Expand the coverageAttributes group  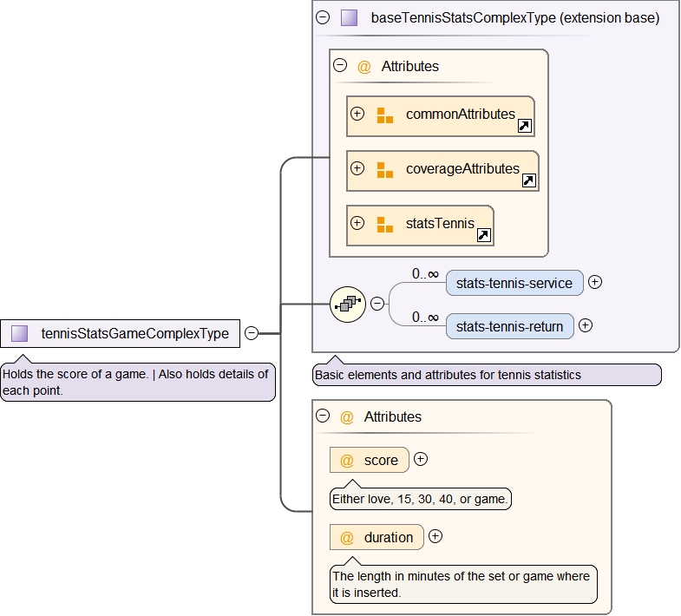point(357,168)
